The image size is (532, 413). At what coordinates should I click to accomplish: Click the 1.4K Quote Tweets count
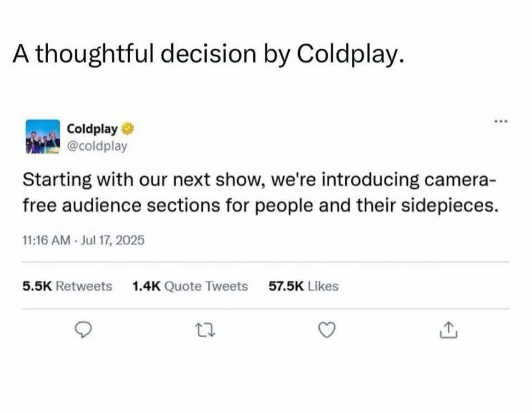pos(190,286)
